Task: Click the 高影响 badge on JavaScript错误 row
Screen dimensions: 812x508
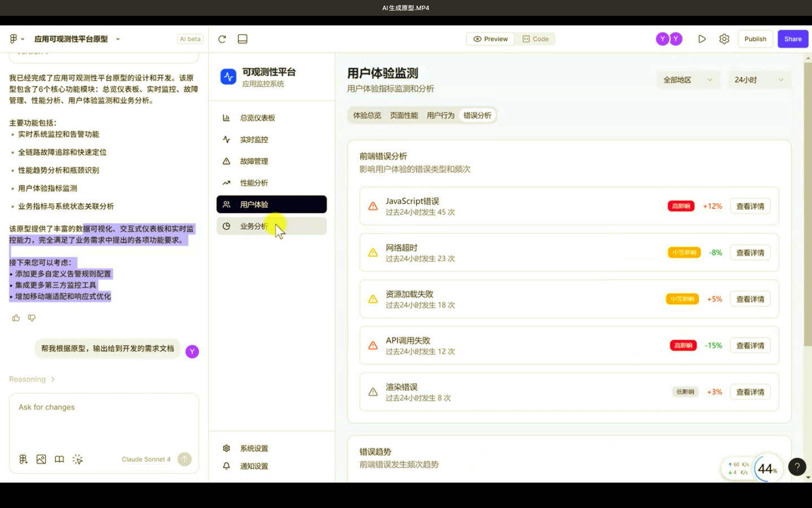Action: (x=681, y=207)
